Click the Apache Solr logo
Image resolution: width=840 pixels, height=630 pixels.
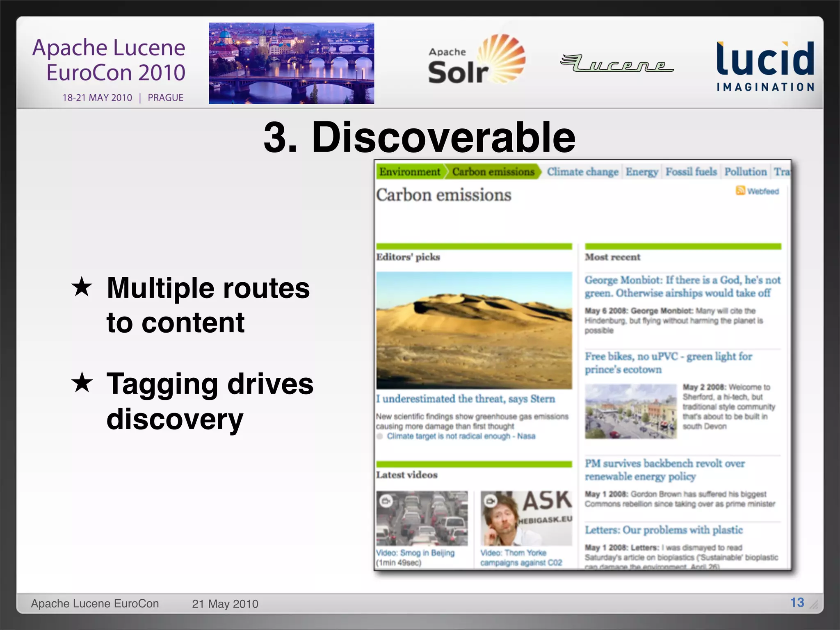[x=477, y=59]
